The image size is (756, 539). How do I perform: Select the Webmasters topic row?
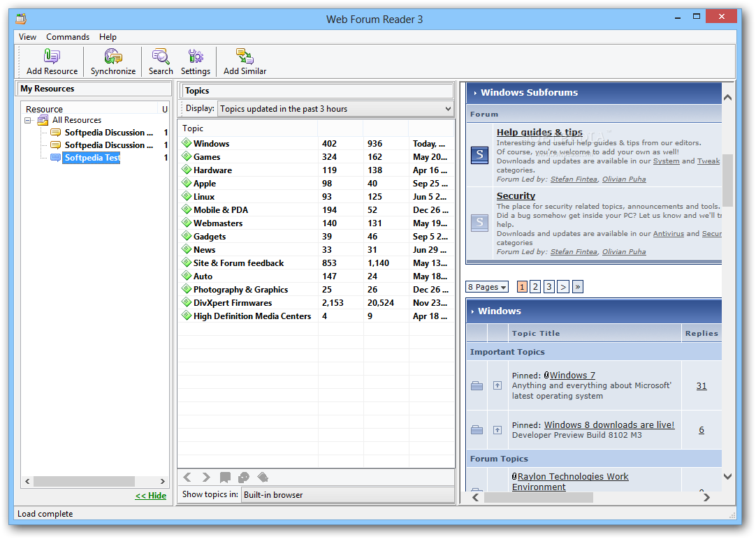pos(316,223)
